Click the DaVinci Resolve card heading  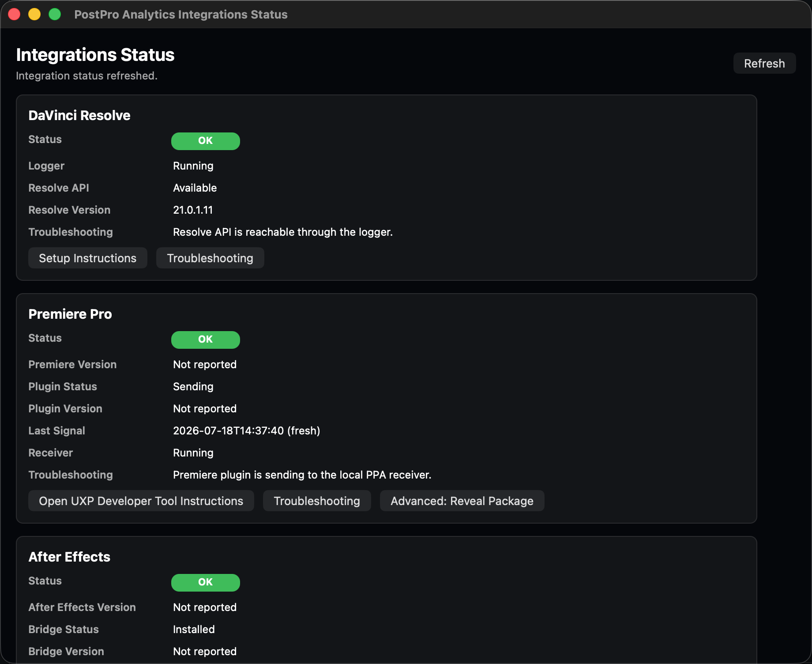[79, 115]
